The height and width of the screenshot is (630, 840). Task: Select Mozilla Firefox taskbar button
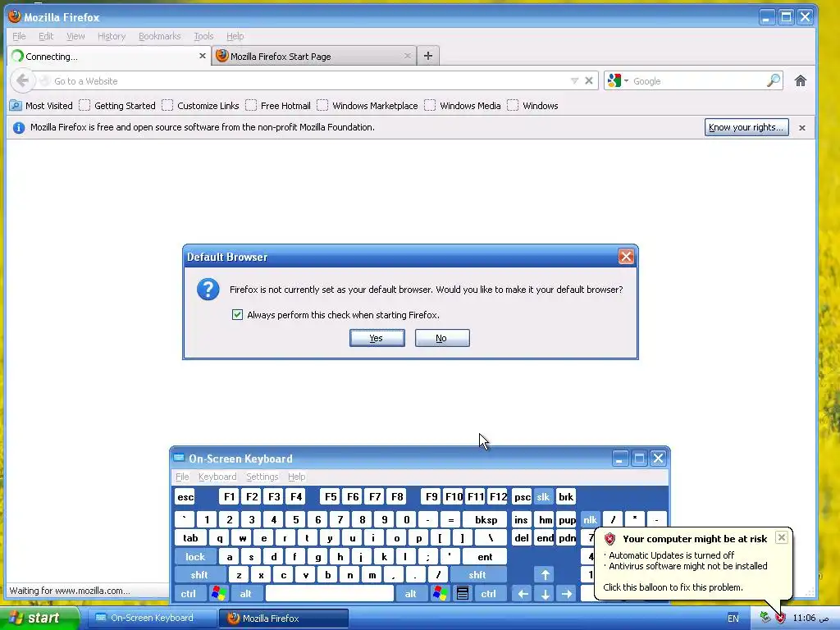click(x=284, y=619)
